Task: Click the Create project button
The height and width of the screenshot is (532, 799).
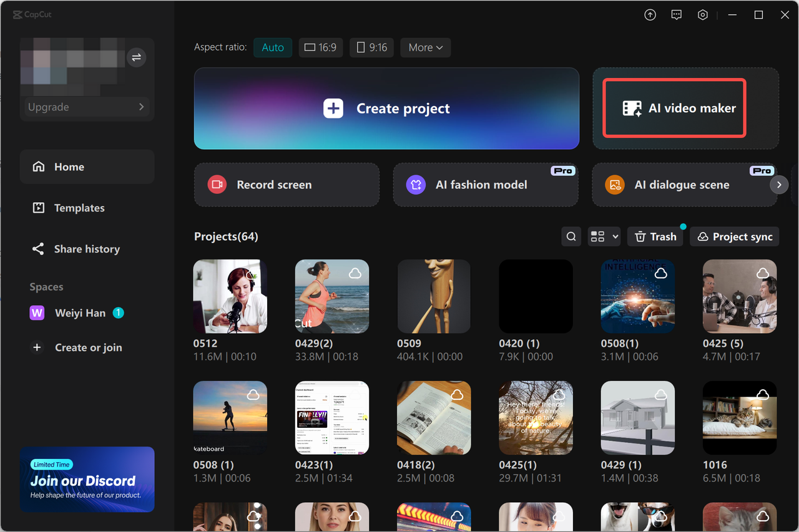Action: pos(386,109)
